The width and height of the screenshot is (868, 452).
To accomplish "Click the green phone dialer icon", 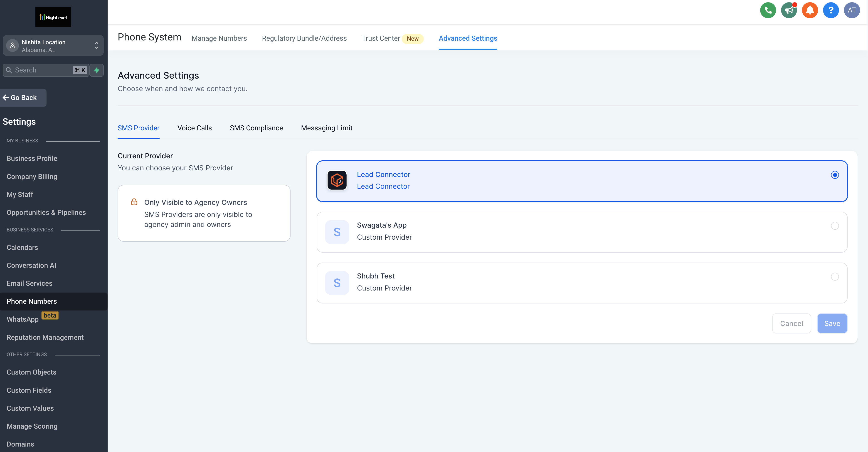I will coord(768,10).
